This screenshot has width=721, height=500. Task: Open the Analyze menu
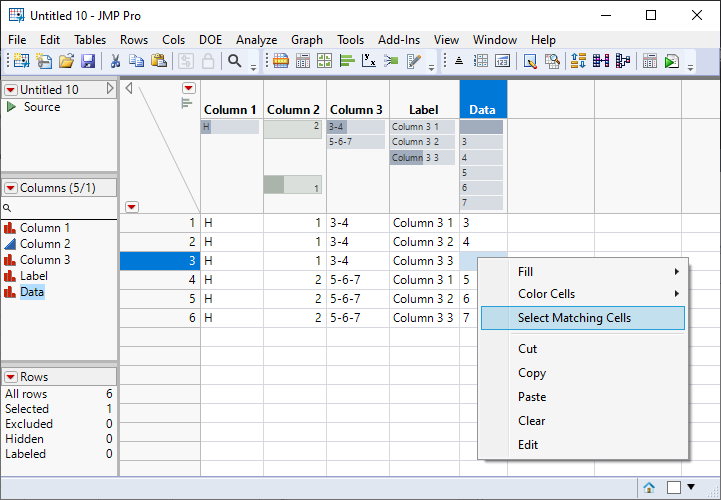[257, 40]
